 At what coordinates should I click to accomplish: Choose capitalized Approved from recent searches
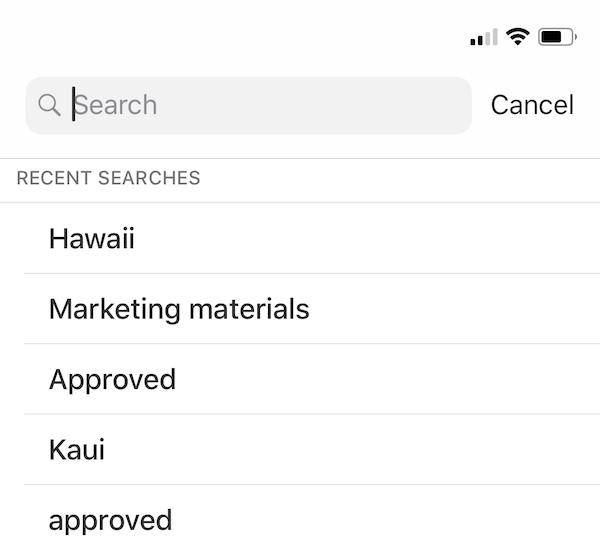112,380
